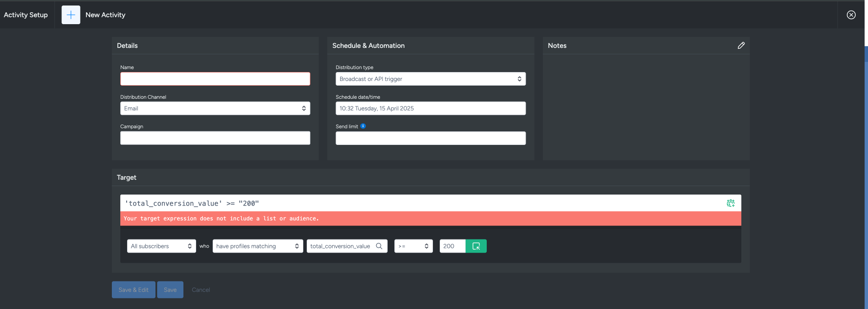Click the Schedule date/time field

tap(430, 109)
